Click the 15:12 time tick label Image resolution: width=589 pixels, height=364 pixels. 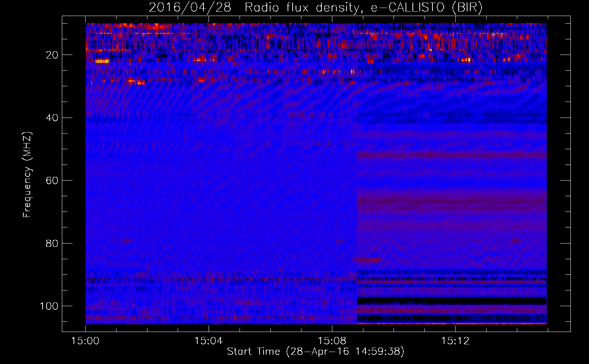tap(455, 341)
